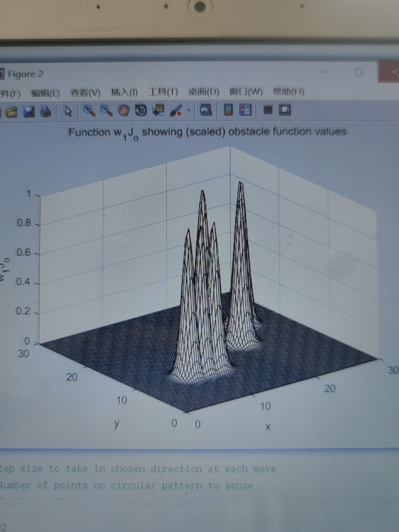Save the figure with floppy icon
Screen dimensions: 399x532
29,112
